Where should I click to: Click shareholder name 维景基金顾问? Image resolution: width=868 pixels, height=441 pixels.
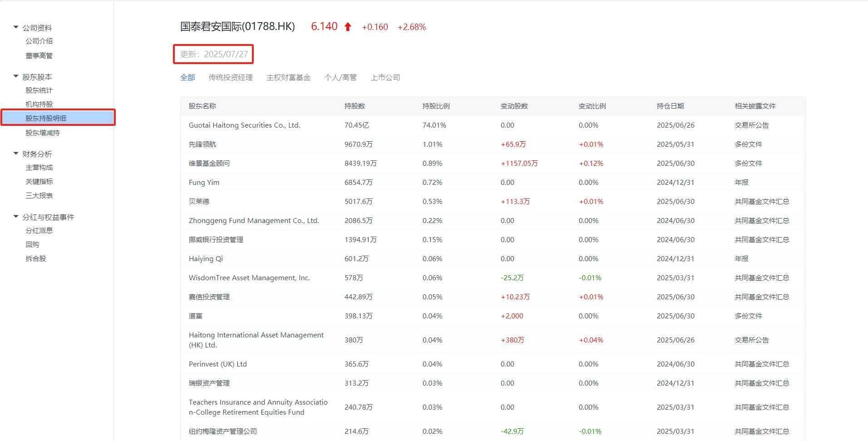(x=209, y=163)
